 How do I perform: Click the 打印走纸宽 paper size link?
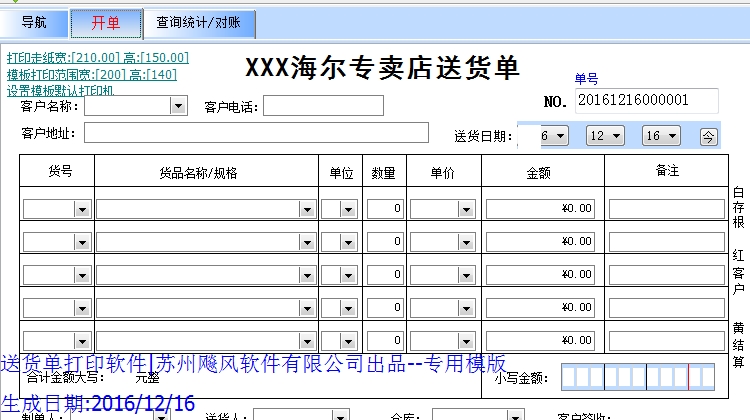coord(98,58)
